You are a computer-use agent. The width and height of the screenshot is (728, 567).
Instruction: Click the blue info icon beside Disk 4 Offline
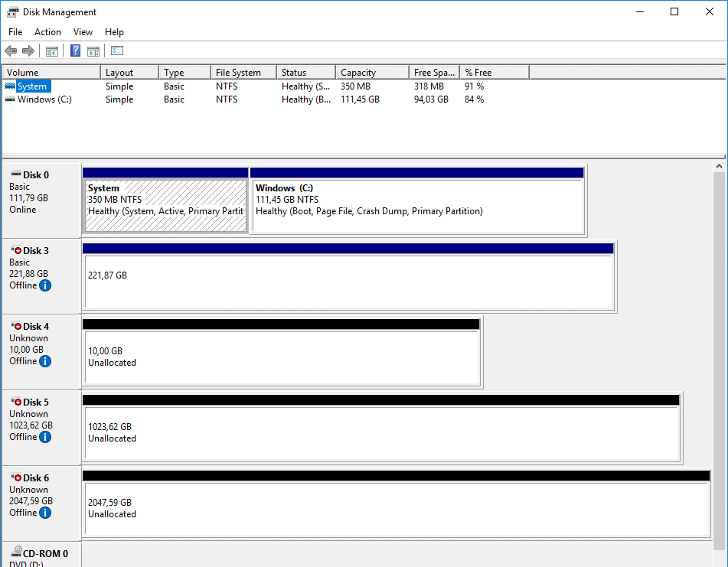45,361
